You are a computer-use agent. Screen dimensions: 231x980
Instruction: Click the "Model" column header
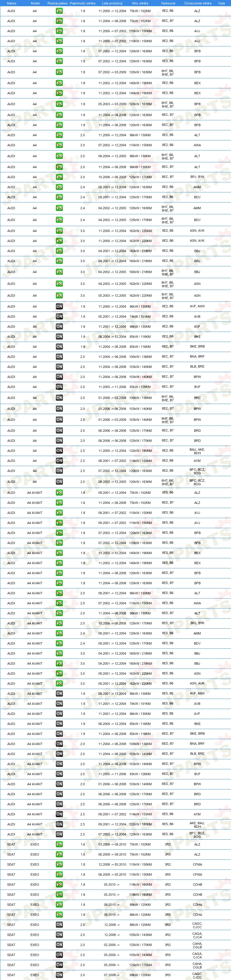click(x=35, y=4)
